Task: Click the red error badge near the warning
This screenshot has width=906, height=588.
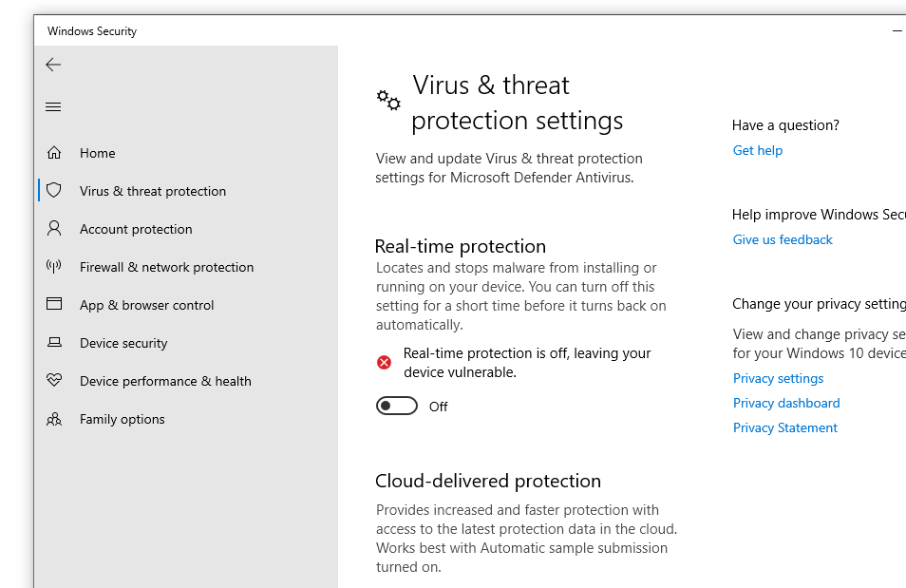Action: pyautogui.click(x=384, y=362)
